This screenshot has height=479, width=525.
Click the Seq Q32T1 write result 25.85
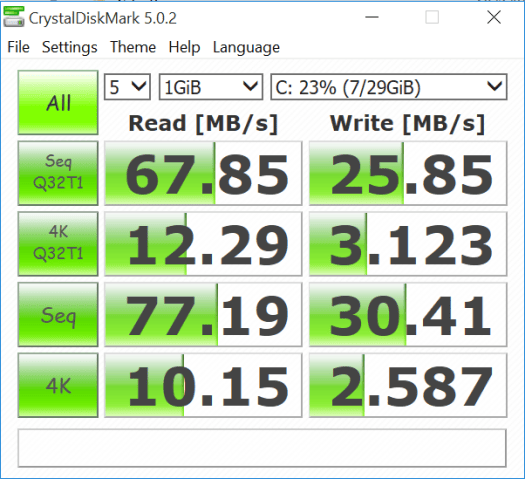408,173
